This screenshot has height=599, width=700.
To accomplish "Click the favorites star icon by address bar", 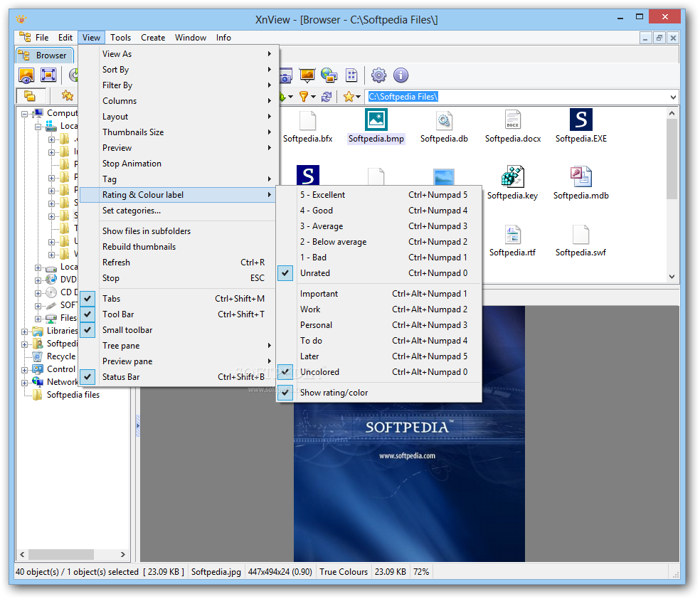I will click(x=349, y=97).
